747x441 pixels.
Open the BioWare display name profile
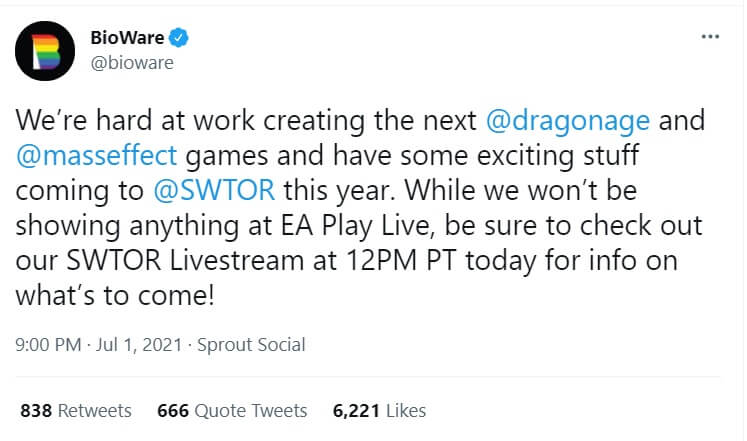(x=133, y=39)
